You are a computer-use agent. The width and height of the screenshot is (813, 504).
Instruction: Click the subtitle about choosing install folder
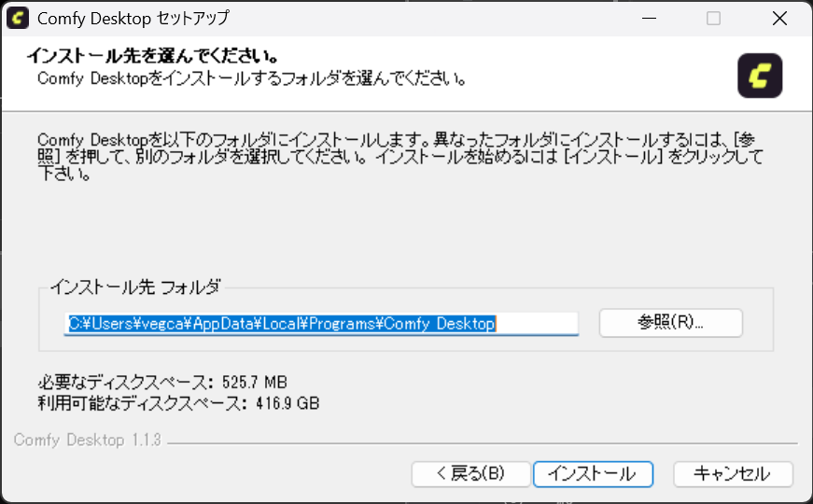click(251, 78)
